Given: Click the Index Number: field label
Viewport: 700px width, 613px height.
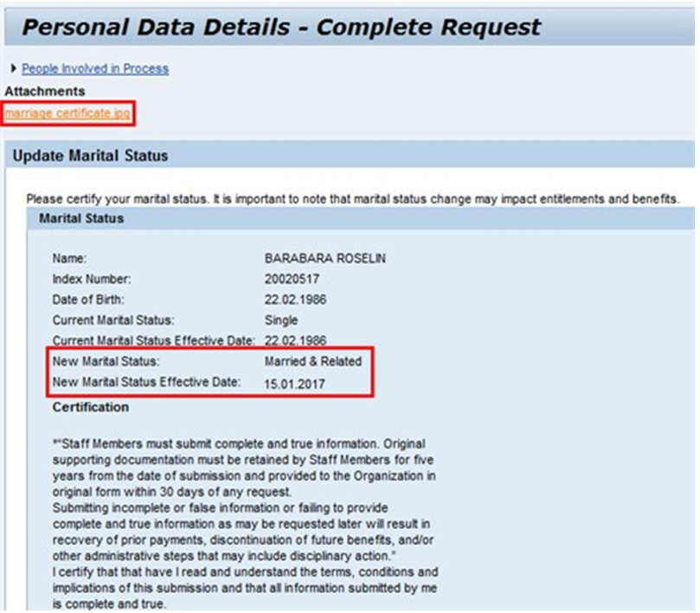Looking at the screenshot, I should [x=91, y=279].
